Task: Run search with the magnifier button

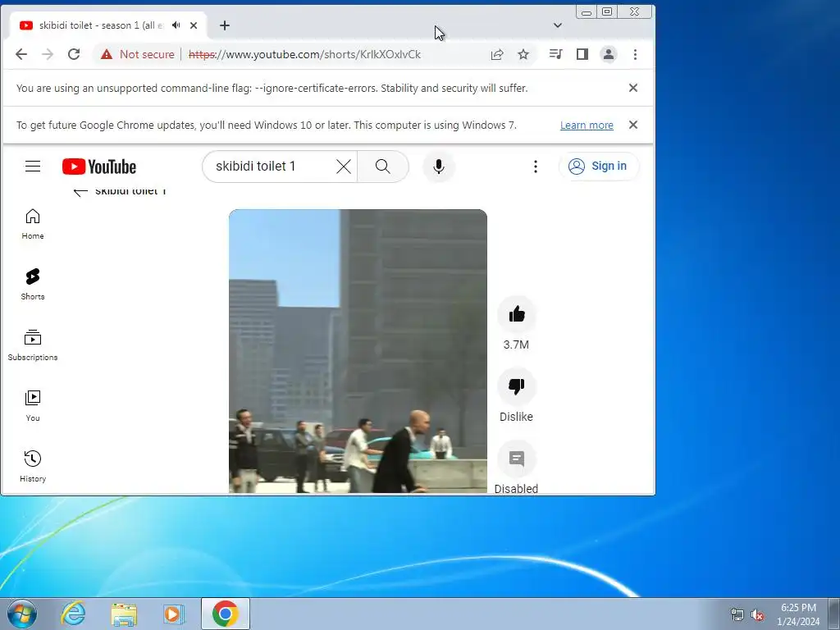Action: pyautogui.click(x=382, y=167)
